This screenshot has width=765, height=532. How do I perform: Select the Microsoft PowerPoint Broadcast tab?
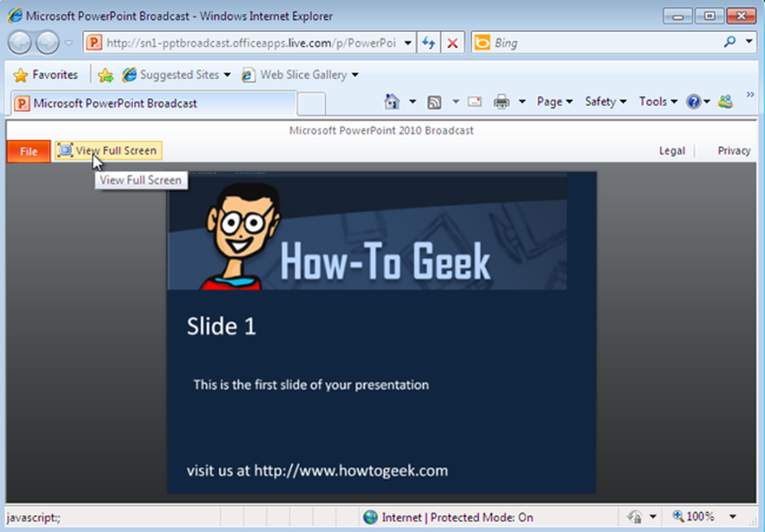coord(154,103)
